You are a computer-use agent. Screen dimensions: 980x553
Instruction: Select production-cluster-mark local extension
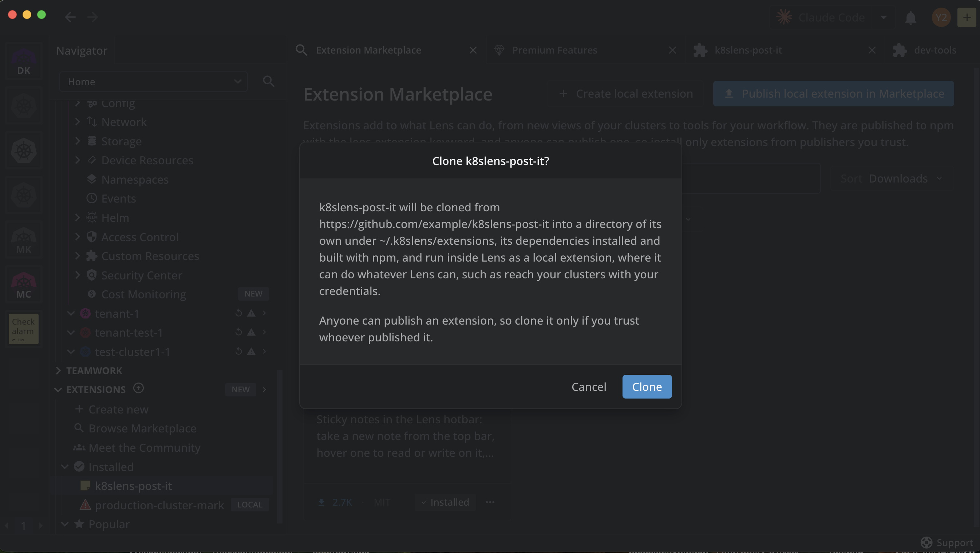click(159, 505)
